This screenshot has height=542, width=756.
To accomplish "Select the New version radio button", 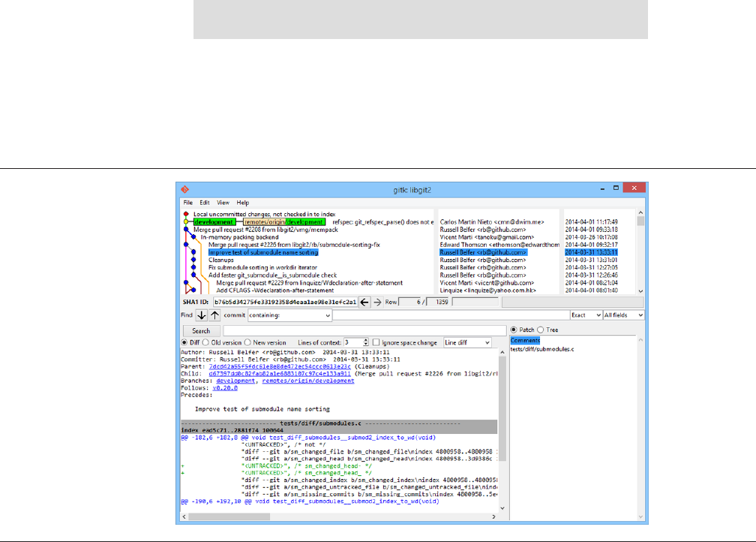I will tap(247, 342).
